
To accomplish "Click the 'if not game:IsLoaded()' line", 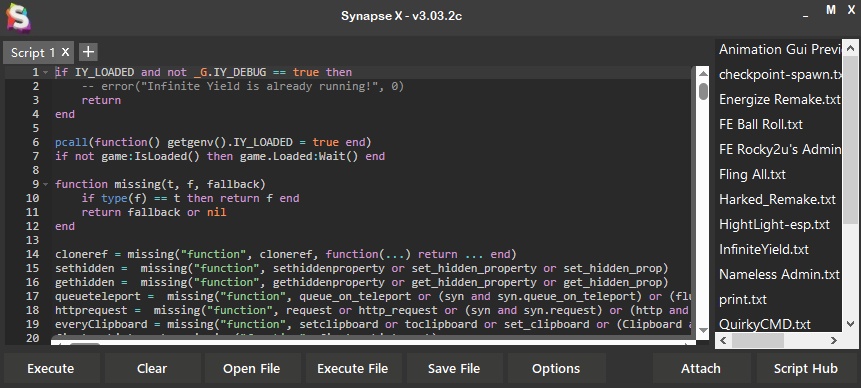I will pos(220,156).
